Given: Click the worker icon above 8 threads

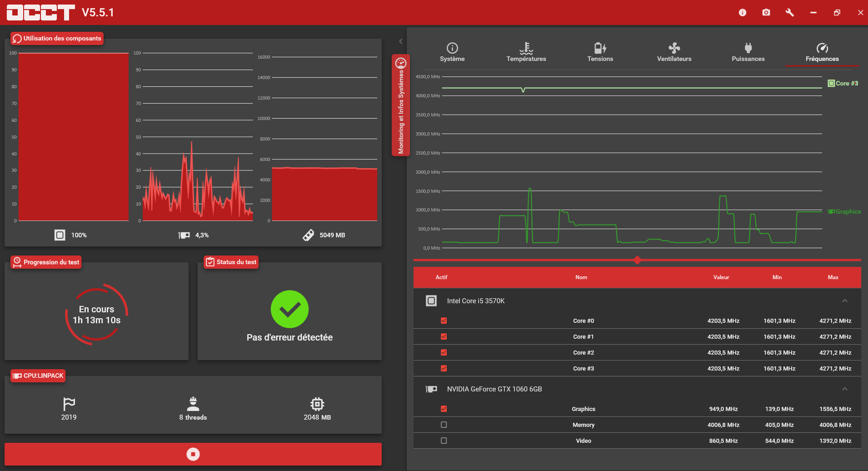Looking at the screenshot, I should [x=193, y=404].
